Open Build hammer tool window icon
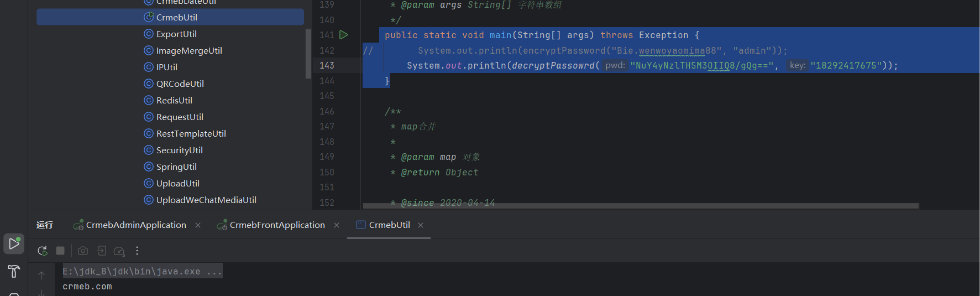Viewport: 980px width, 296px height. coord(14,271)
